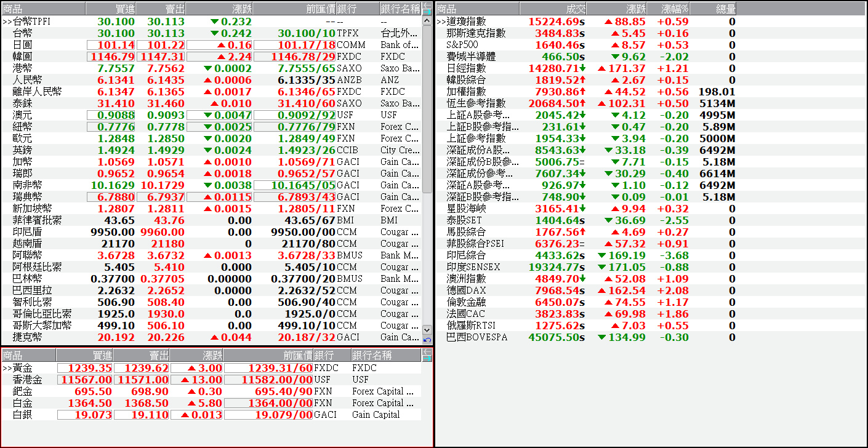The image size is (868, 448).
Task: Select the 菲律賓批索 row
Action: [211, 220]
